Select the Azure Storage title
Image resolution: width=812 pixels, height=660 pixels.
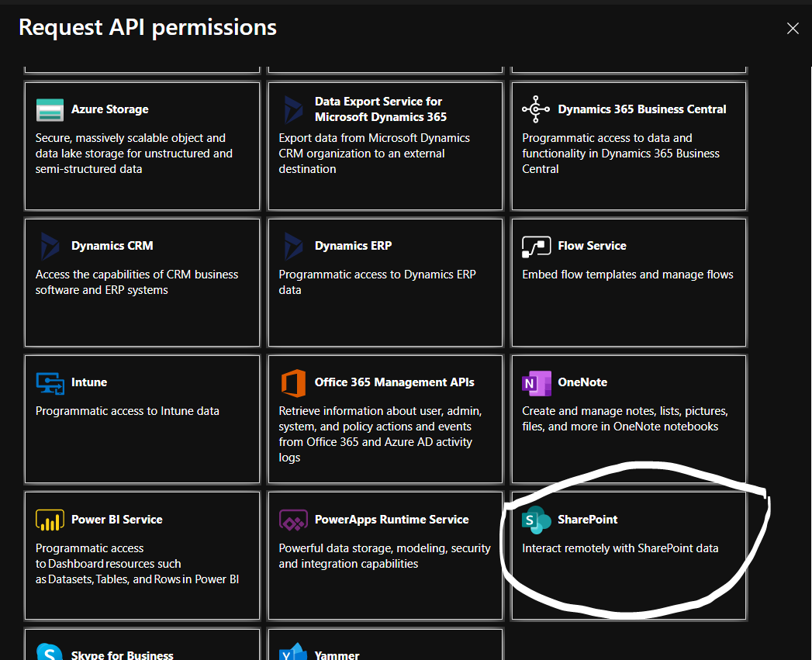(110, 109)
